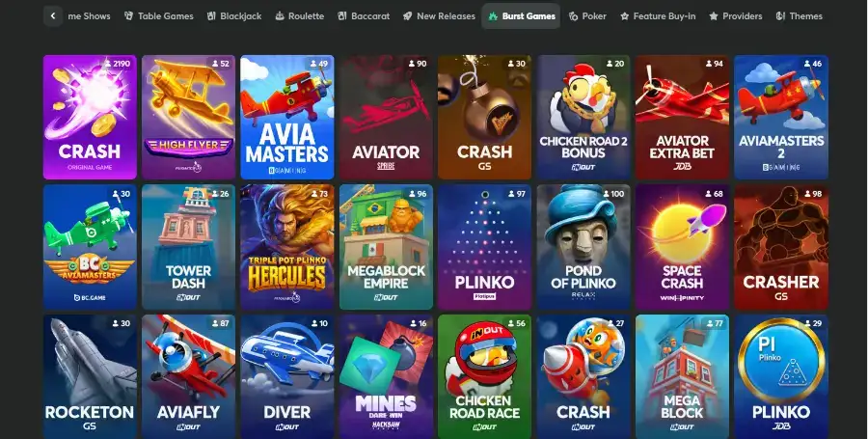
Task: Click the 10 players badge on Diver
Action: pos(319,324)
